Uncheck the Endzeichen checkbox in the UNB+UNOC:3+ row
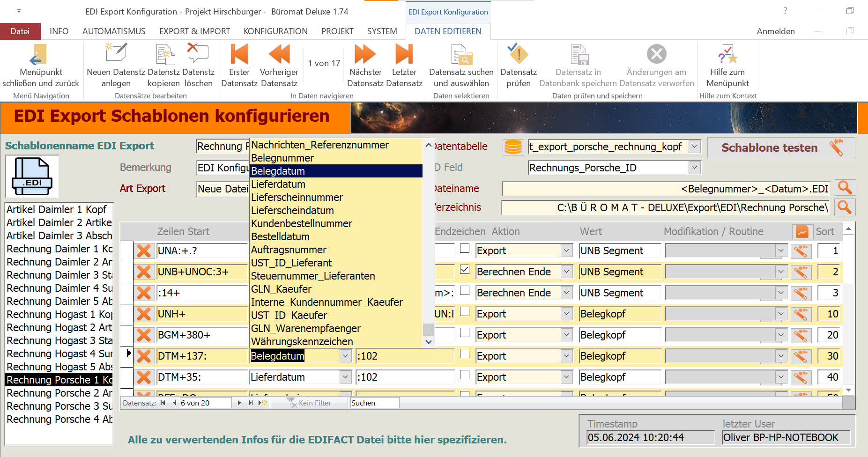Screen dimensions: 868x457 (465, 270)
